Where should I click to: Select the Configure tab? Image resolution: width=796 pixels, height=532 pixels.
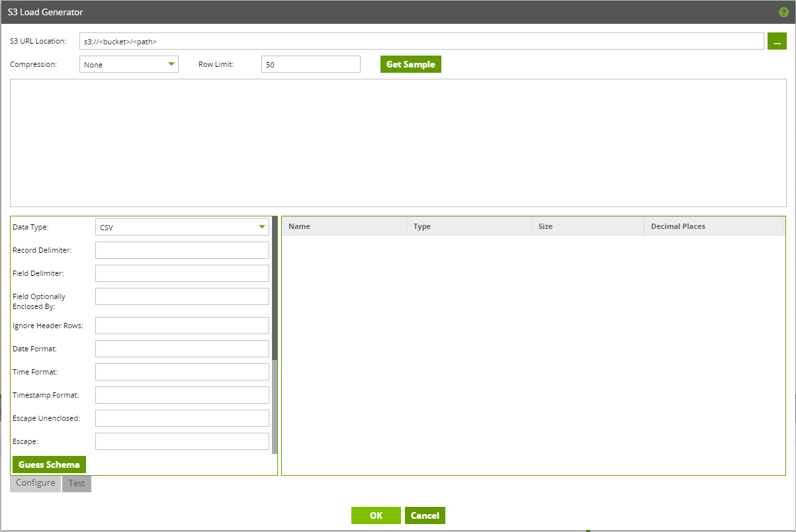(x=34, y=483)
